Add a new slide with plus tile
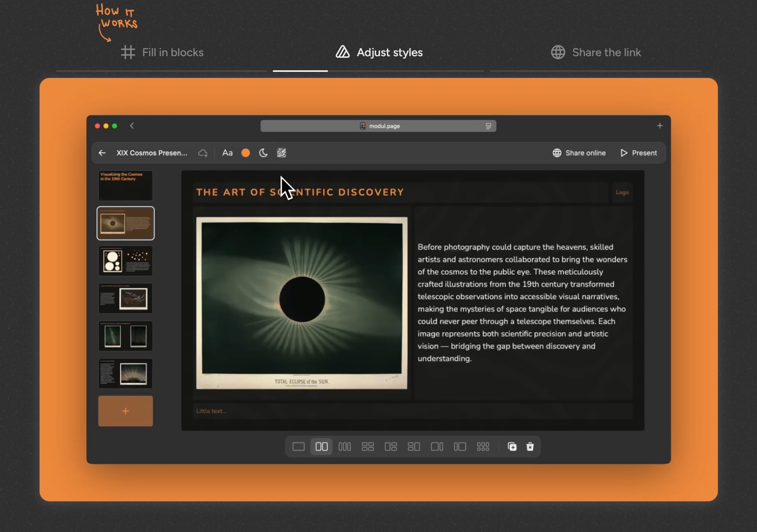This screenshot has width=757, height=532. click(x=125, y=411)
